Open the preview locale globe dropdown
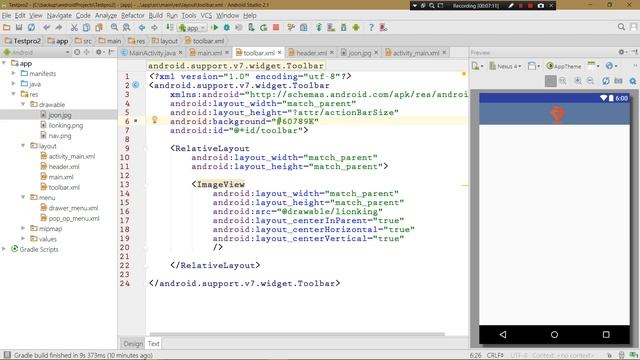The width and height of the screenshot is (640, 360). coord(611,66)
